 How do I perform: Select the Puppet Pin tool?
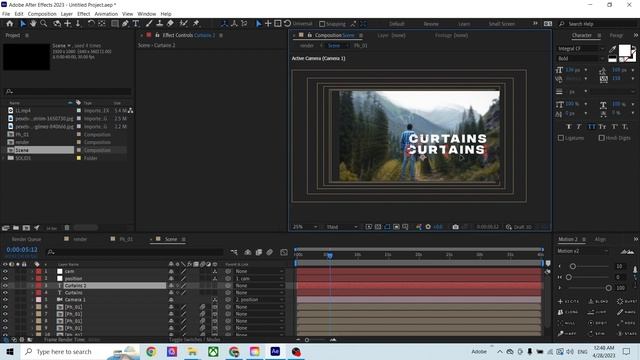pos(196,24)
